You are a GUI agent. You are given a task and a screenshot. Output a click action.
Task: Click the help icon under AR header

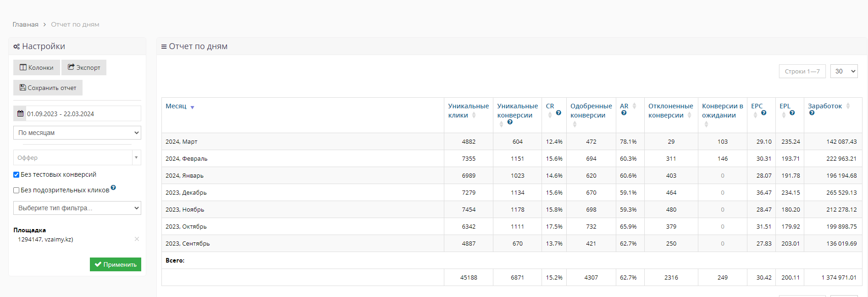point(624,113)
